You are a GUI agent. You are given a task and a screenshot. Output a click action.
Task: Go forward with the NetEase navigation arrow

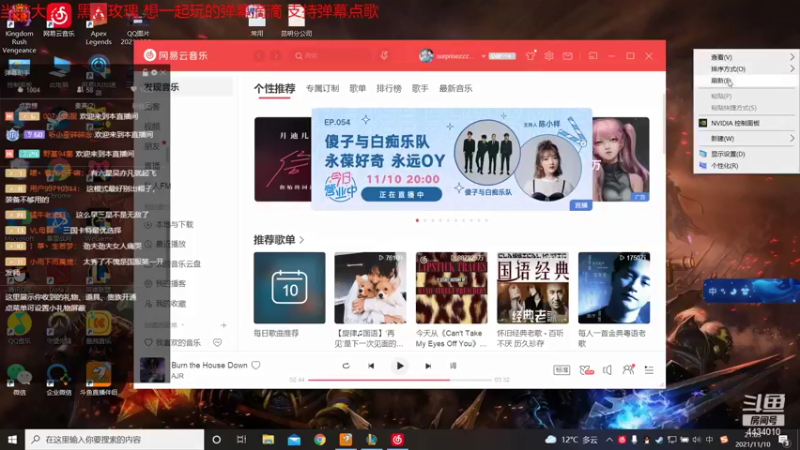pyautogui.click(x=276, y=56)
